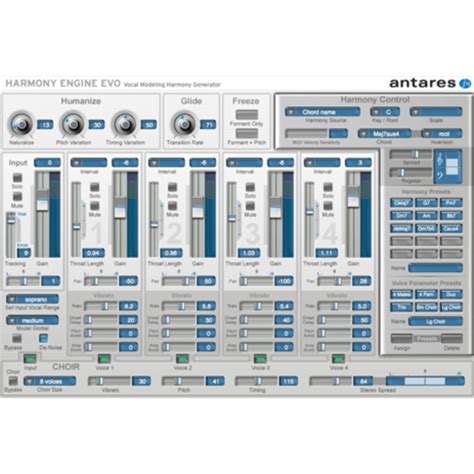Toggle green Choir enable for Voice 1
The image size is (474, 474).
(104, 359)
